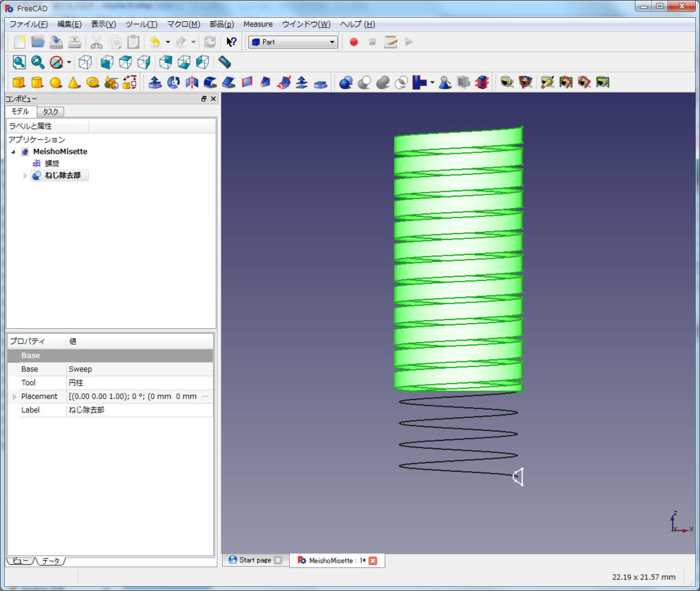Click the undo arrow icon

pos(155,42)
